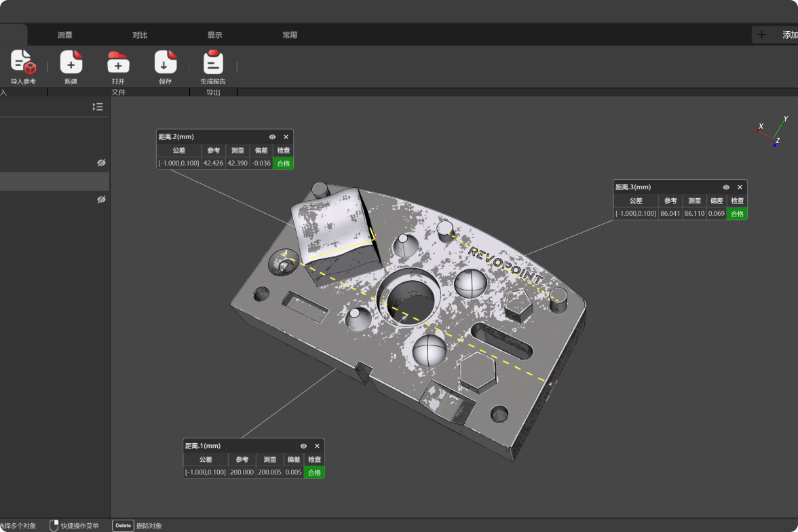Close the 距离.1(mm) measurement panel

(x=317, y=446)
